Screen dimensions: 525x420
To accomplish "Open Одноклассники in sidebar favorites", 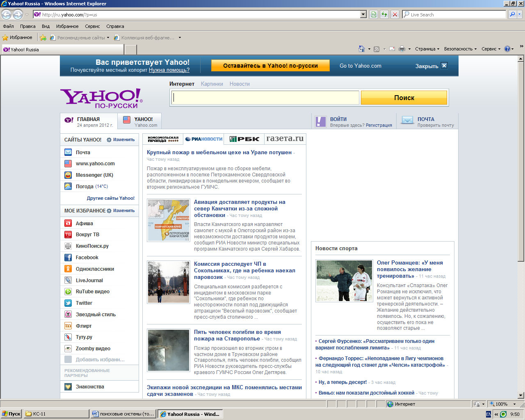I will pos(95,269).
